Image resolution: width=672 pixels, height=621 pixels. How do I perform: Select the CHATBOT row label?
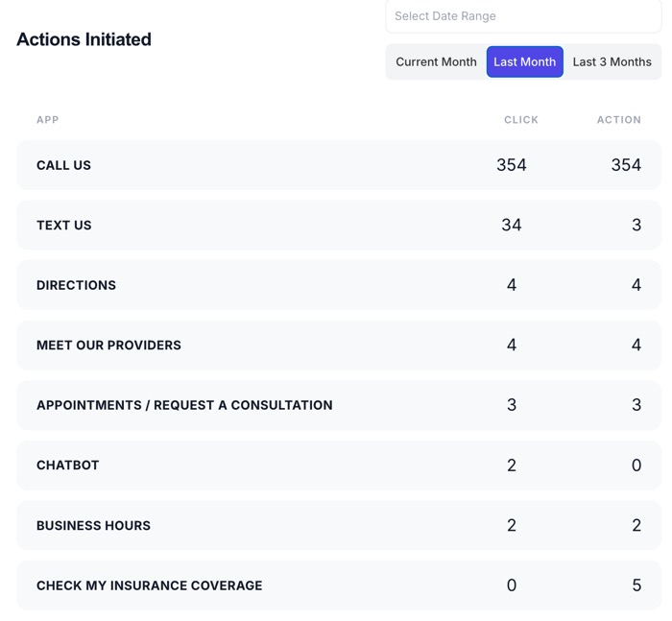pos(68,465)
